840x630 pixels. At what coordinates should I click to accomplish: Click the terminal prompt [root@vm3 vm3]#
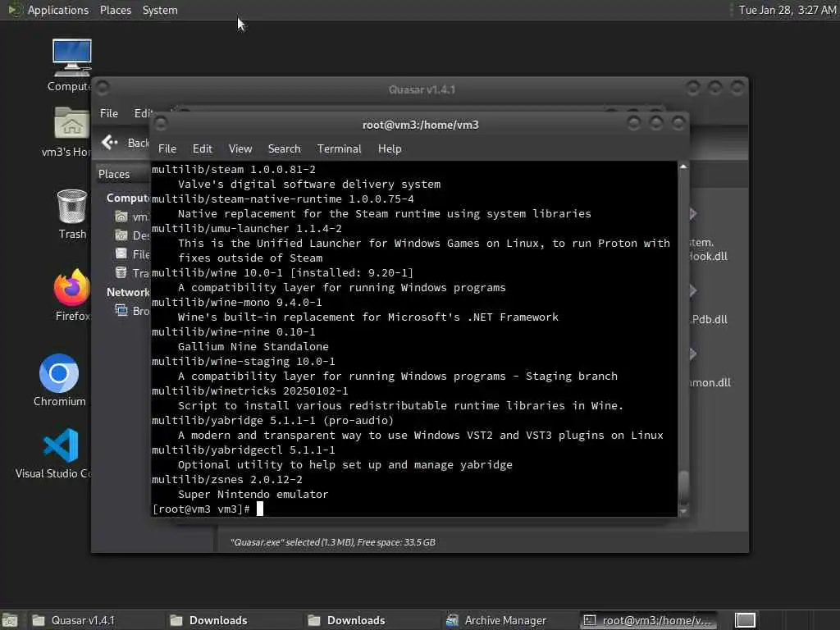(x=201, y=509)
